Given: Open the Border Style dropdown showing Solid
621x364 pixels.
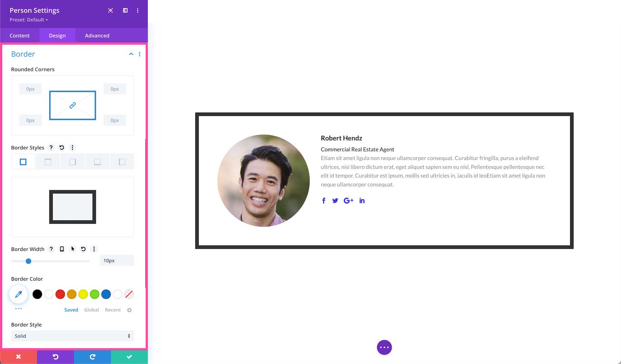Looking at the screenshot, I should pos(72,336).
